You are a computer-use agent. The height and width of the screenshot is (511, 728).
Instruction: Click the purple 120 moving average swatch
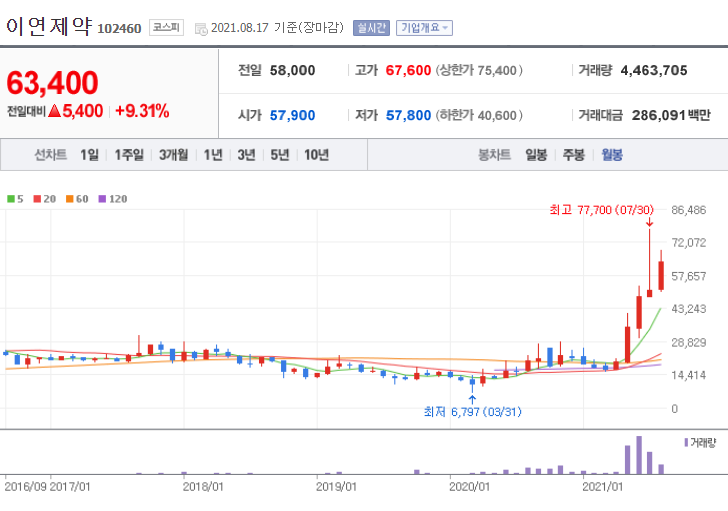[x=102, y=199]
